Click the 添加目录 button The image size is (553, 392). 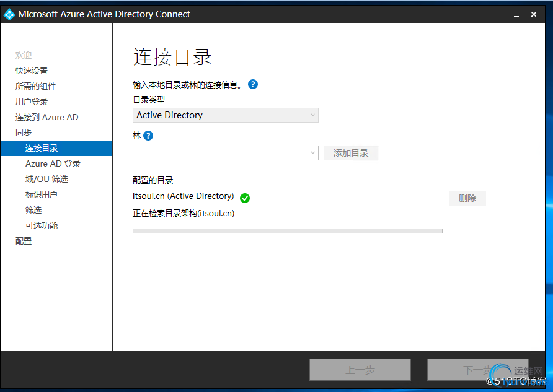click(x=351, y=153)
